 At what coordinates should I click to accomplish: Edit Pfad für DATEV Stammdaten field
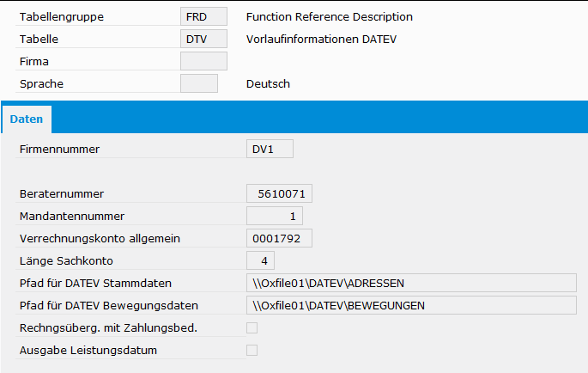point(411,283)
